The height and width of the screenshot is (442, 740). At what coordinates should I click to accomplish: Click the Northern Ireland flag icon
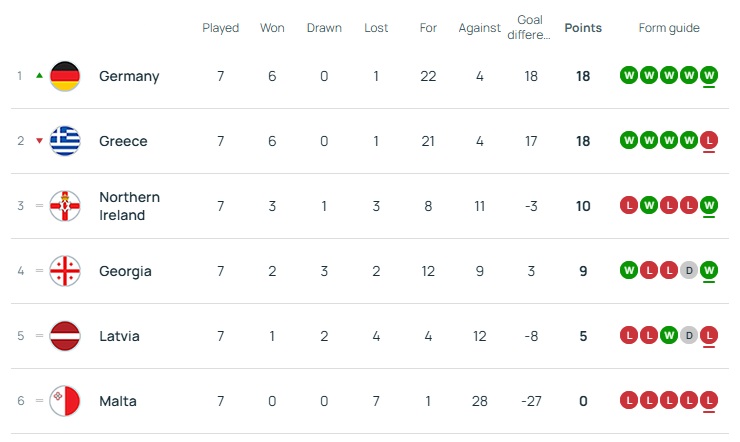click(x=65, y=206)
